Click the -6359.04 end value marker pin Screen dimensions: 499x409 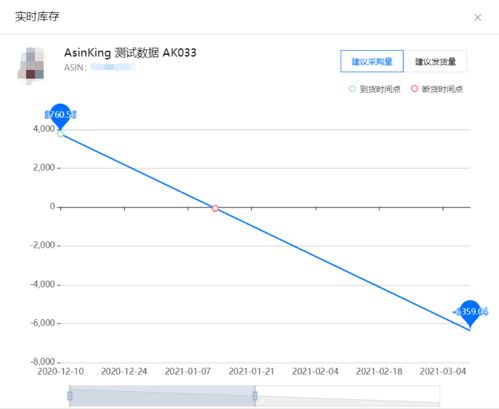tap(470, 312)
